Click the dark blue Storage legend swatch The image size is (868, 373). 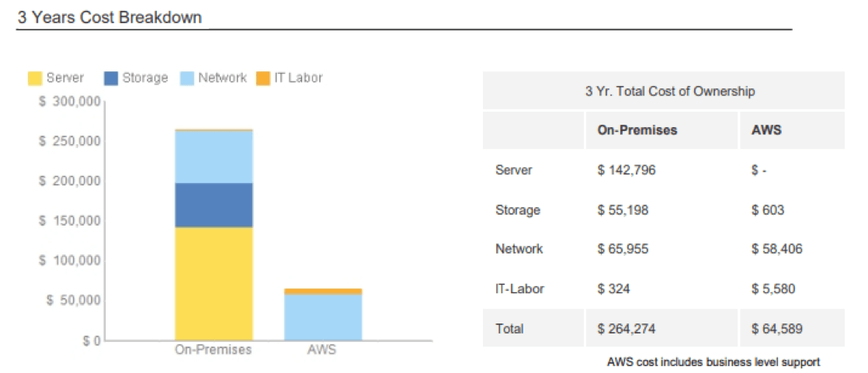[111, 78]
